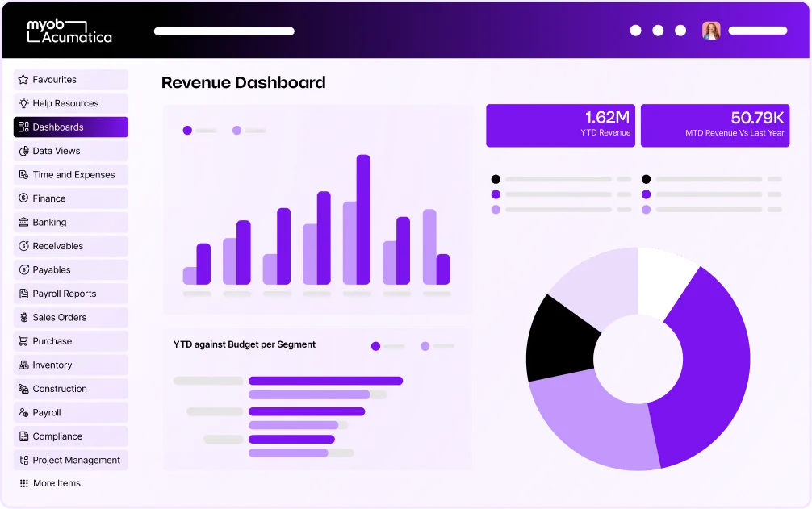Image resolution: width=812 pixels, height=509 pixels.
Task: Click the Compliance sidebar icon
Action: [x=22, y=436]
